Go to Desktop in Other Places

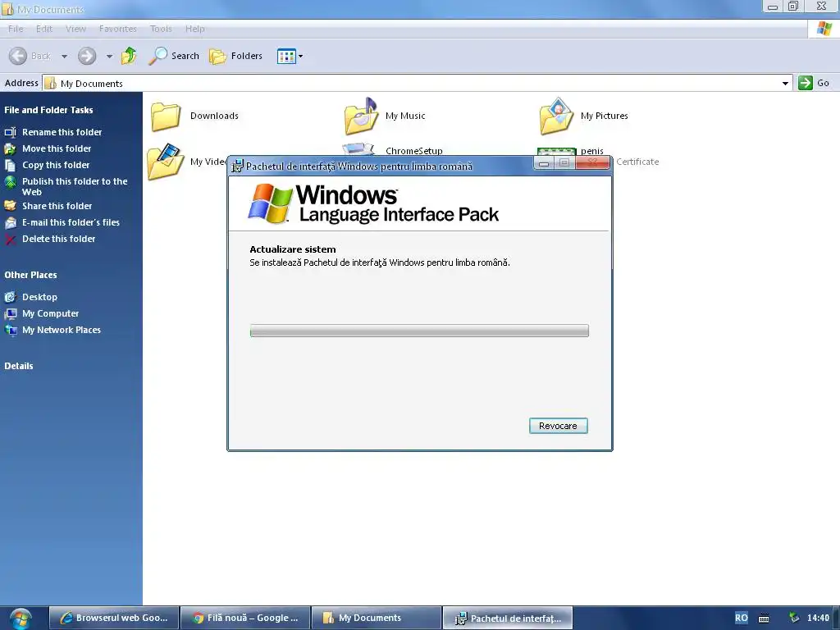pyautogui.click(x=39, y=297)
